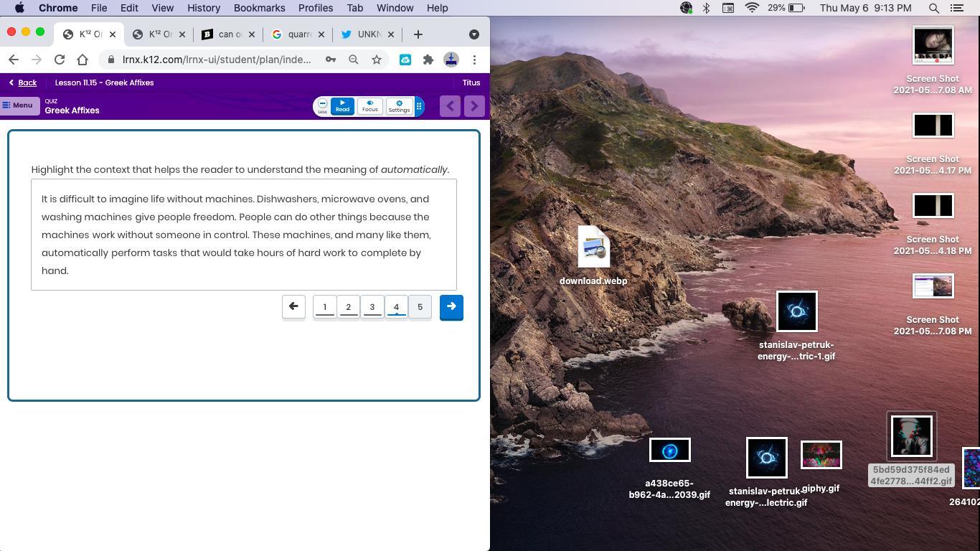
Task: Open the lesson Menu panel
Action: [x=18, y=105]
